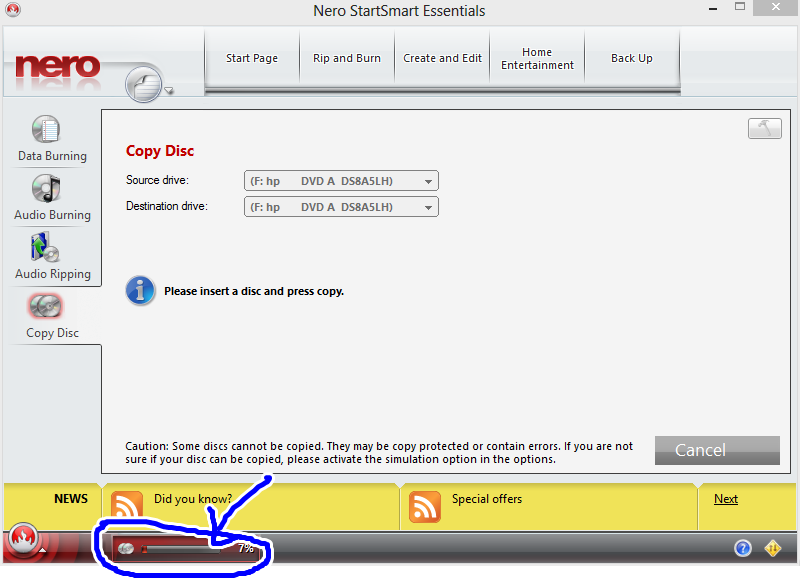The image size is (800, 581).
Task: Click the Next news link
Action: point(726,499)
